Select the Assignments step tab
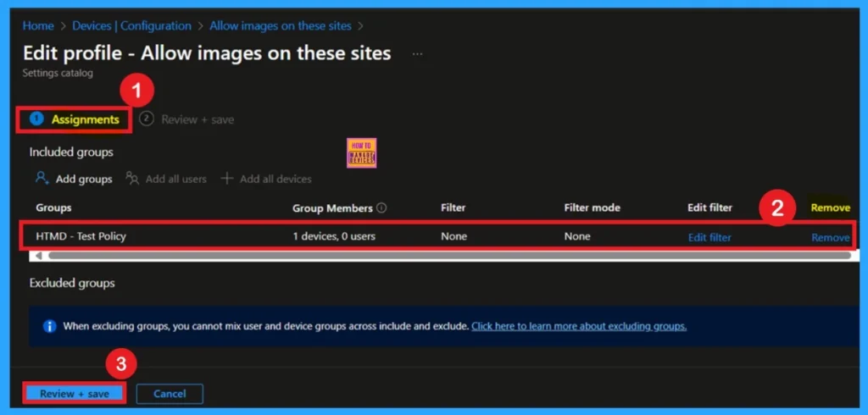The image size is (868, 415). click(75, 119)
